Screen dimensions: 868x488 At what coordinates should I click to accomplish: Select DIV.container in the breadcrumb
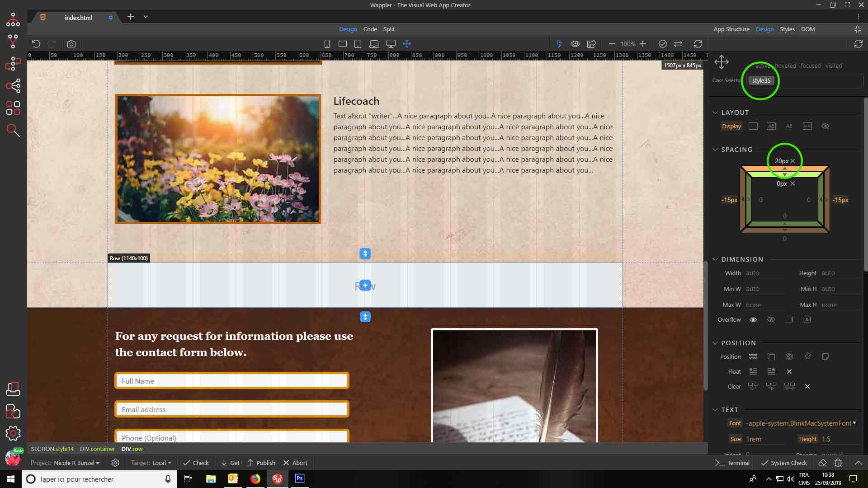(x=97, y=449)
